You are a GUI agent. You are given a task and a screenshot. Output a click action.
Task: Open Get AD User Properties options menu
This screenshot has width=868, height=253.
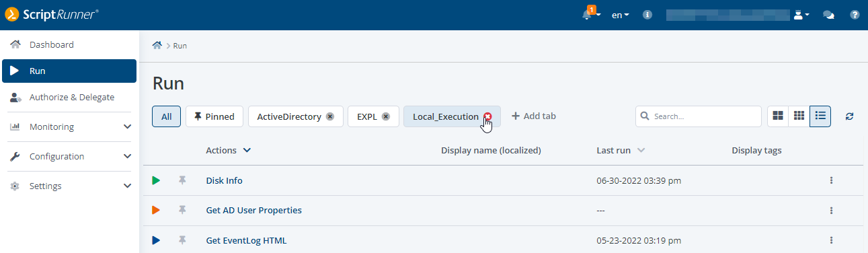point(832,210)
